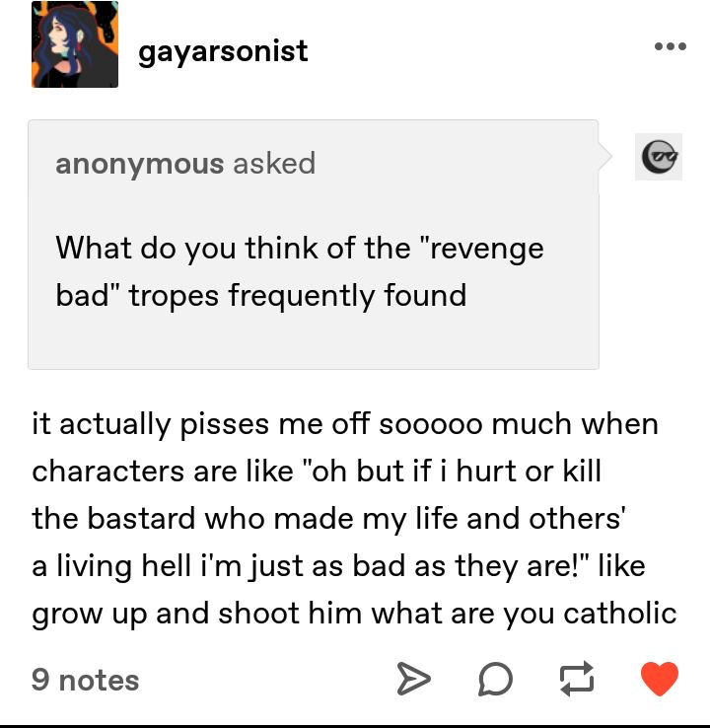Share the post with the paper plane icon
Viewport: 710px width, 728px height.
tap(414, 679)
